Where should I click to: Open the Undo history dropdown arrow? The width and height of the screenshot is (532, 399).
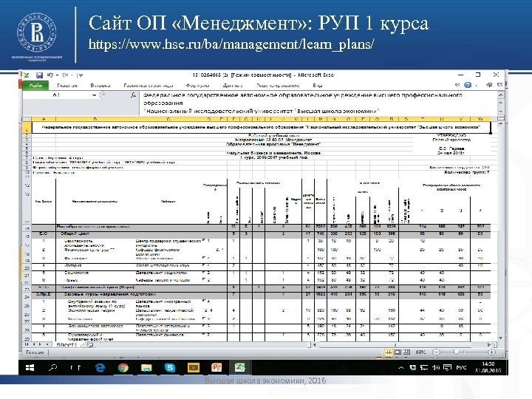click(x=58, y=75)
